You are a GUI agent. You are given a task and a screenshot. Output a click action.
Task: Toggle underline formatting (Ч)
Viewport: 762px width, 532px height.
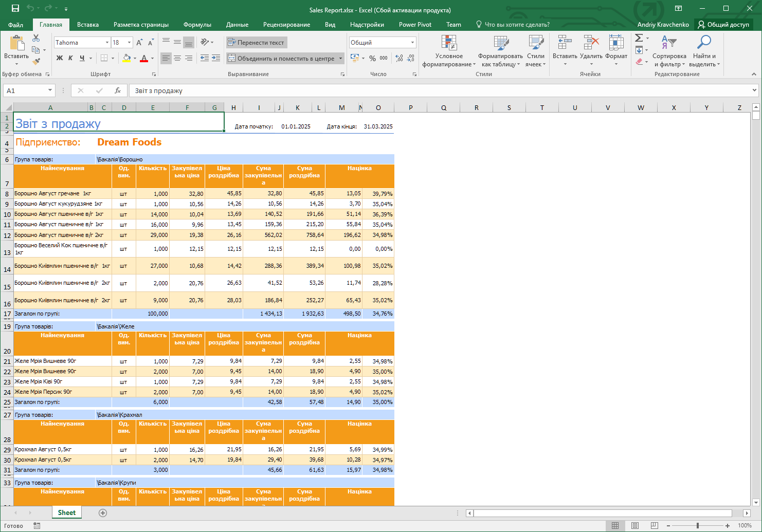coord(82,58)
